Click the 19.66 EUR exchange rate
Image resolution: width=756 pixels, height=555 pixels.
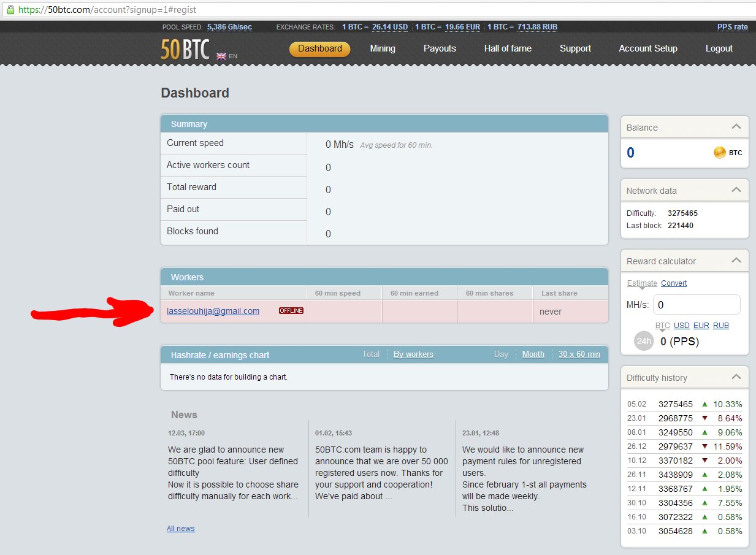point(463,27)
